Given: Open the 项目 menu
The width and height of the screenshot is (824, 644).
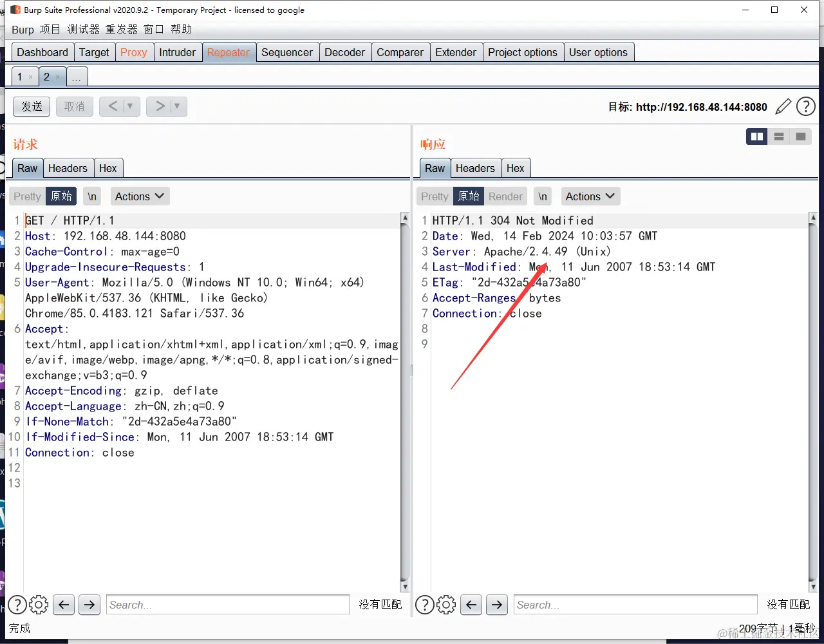Looking at the screenshot, I should 50,30.
